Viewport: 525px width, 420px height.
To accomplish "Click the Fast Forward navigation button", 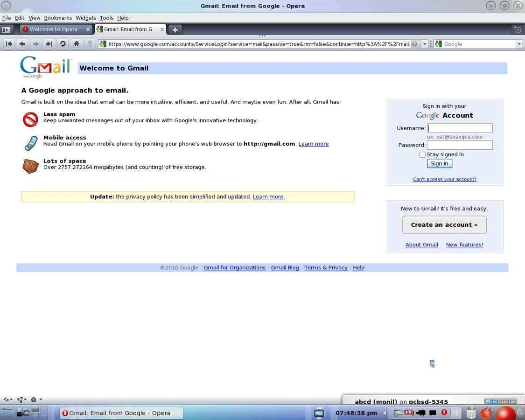I will tap(49, 44).
